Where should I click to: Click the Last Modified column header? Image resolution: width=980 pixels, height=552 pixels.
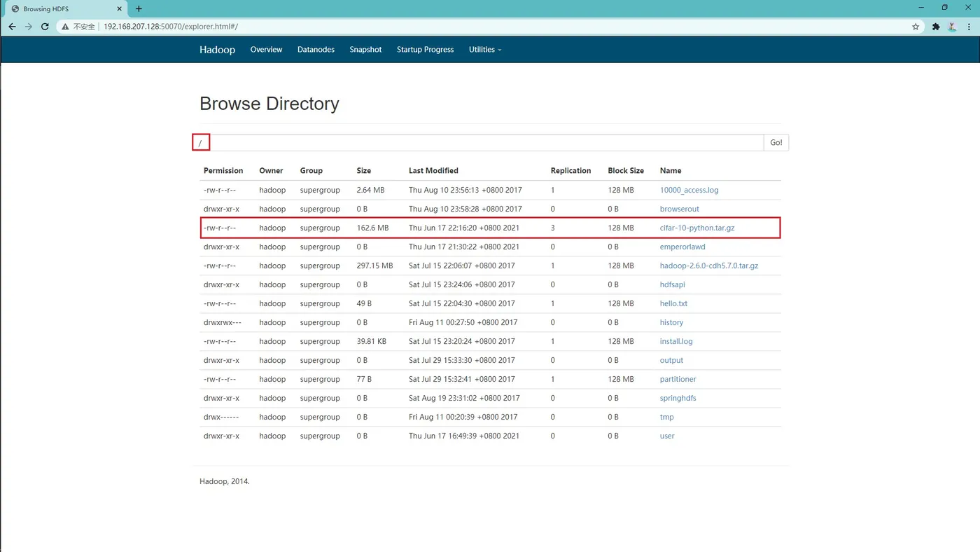(x=433, y=170)
